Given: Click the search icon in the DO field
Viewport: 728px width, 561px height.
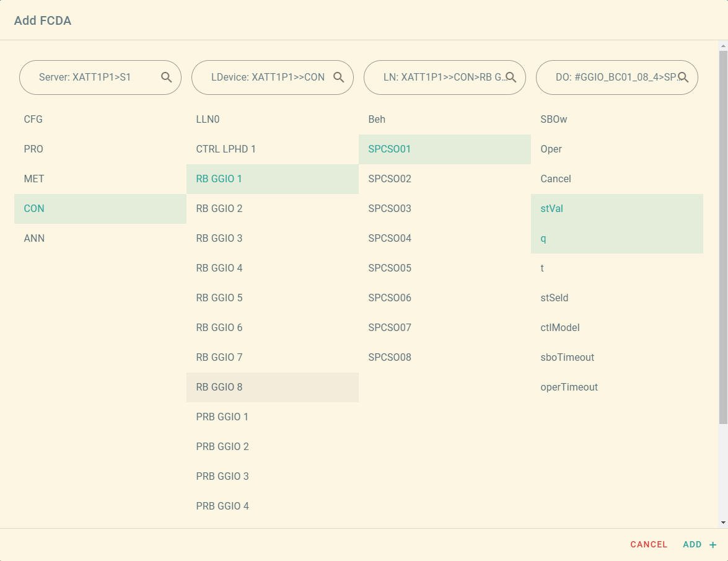Looking at the screenshot, I should coord(683,77).
